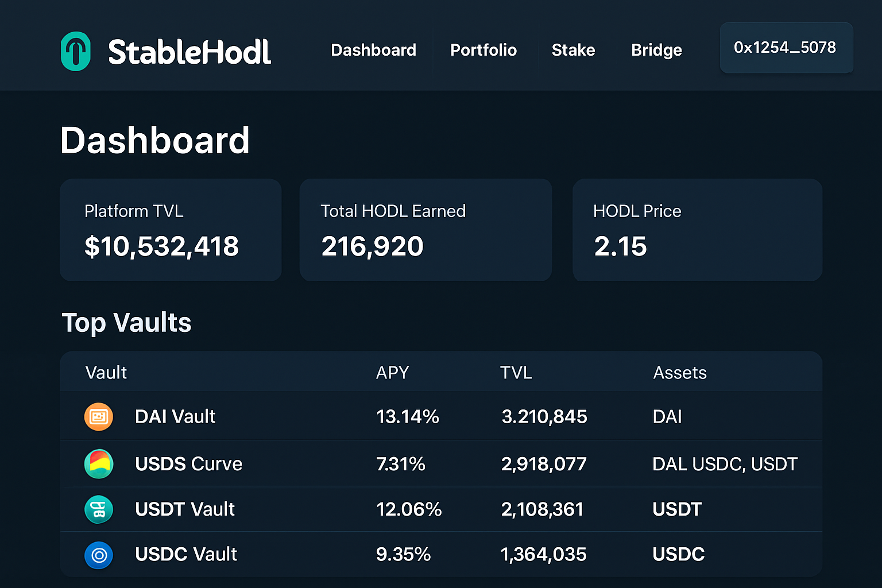Open the Total HODL Earned card
Image resolution: width=882 pixels, height=588 pixels.
(x=425, y=230)
